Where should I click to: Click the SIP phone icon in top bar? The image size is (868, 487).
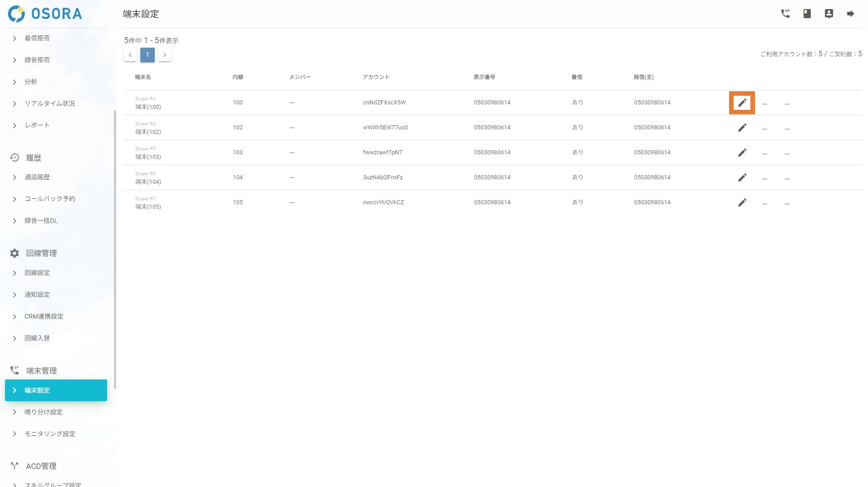coord(785,14)
